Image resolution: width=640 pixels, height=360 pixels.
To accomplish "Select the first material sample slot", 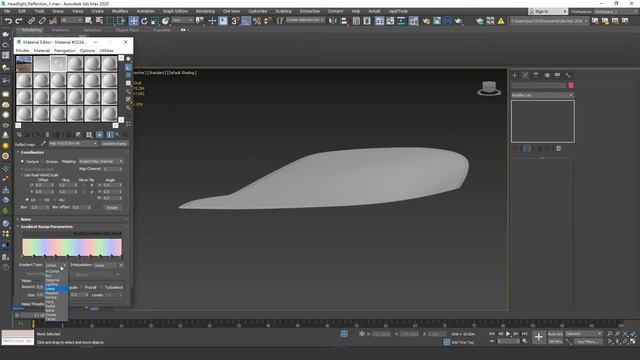I will (24, 64).
